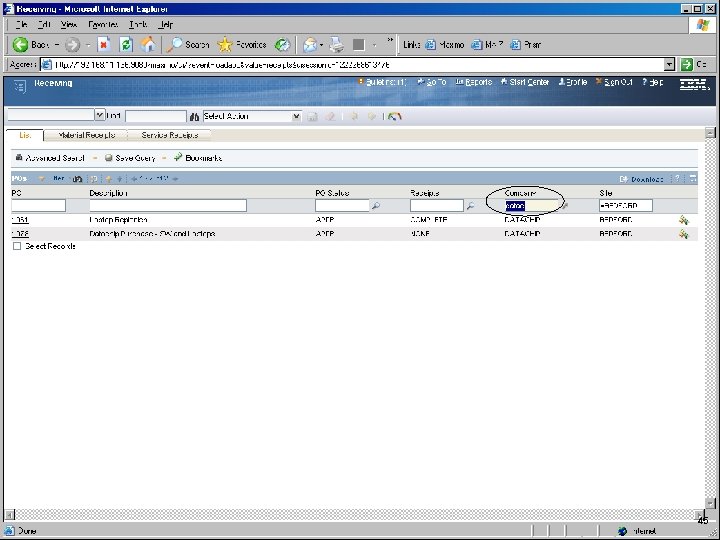The image size is (720, 540).
Task: Open the browser History icon
Action: point(282,45)
